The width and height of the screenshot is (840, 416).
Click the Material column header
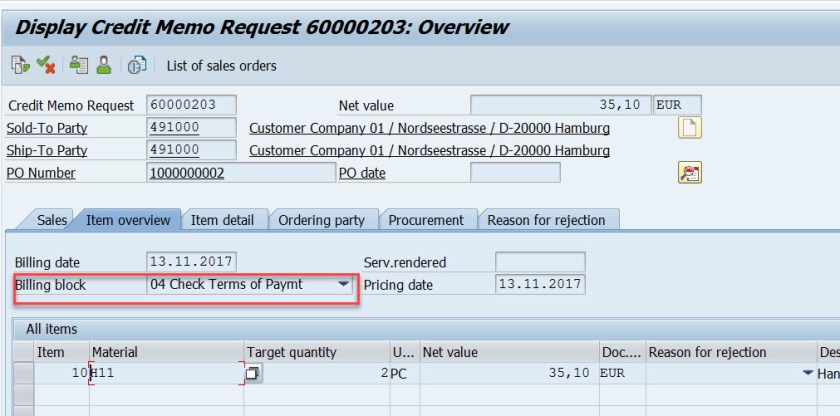click(x=167, y=352)
